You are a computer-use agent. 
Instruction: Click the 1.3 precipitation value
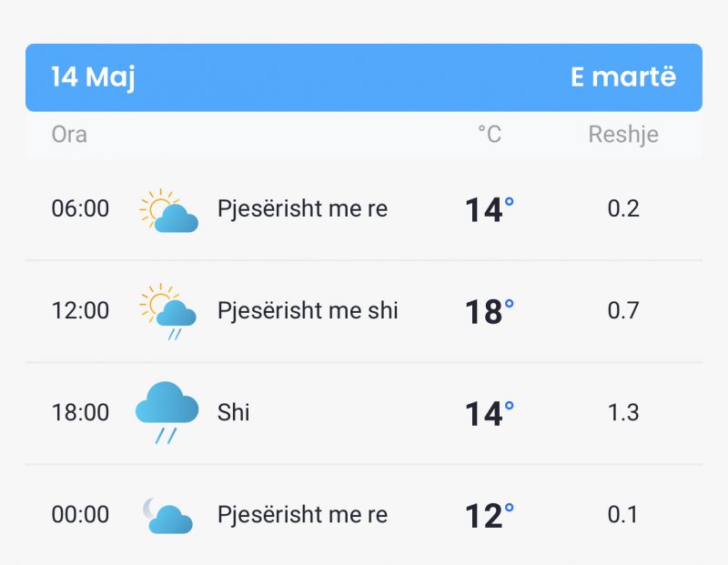click(623, 412)
